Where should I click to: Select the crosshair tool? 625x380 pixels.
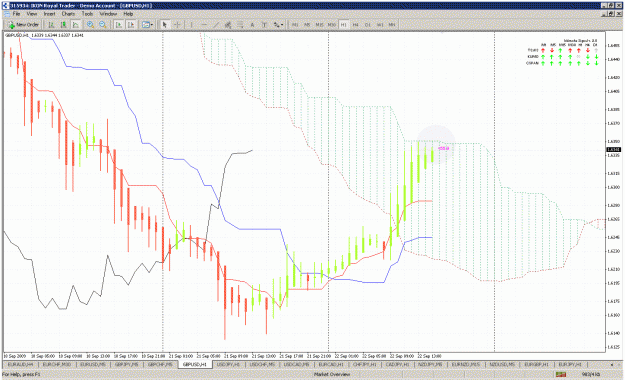pyautogui.click(x=177, y=25)
